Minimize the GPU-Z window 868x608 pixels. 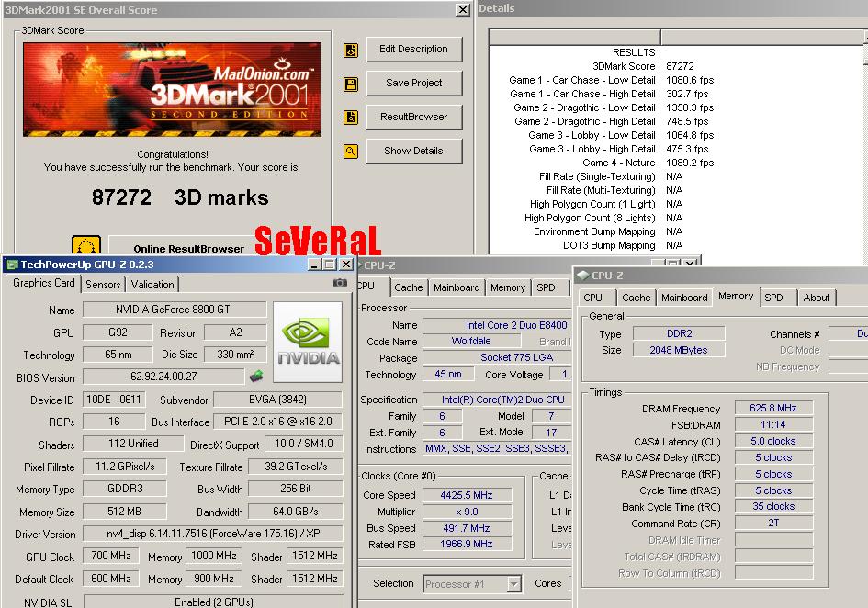pos(314,265)
